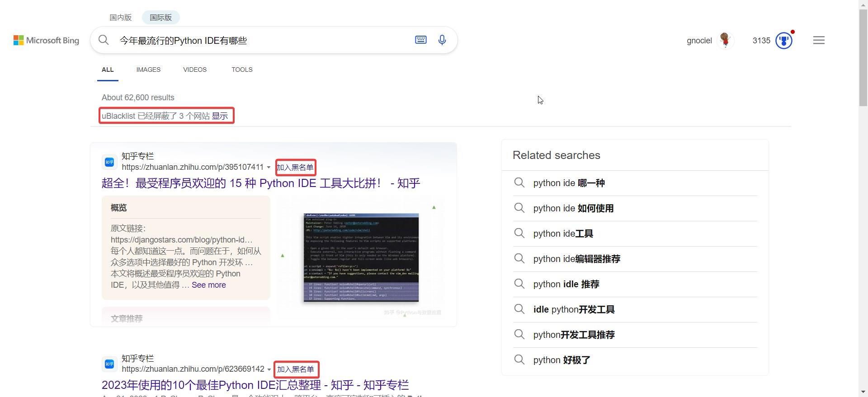The height and width of the screenshot is (397, 868).
Task: Click the gnociel username
Action: pos(699,41)
